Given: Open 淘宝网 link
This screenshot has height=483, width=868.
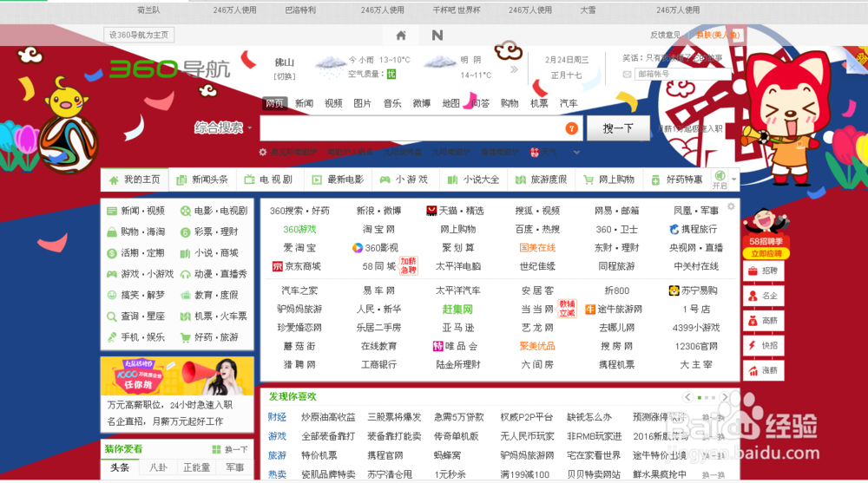Looking at the screenshot, I should [x=378, y=229].
